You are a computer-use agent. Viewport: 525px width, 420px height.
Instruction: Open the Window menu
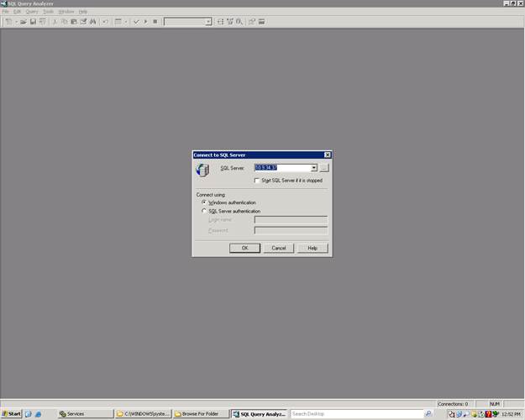(66, 12)
